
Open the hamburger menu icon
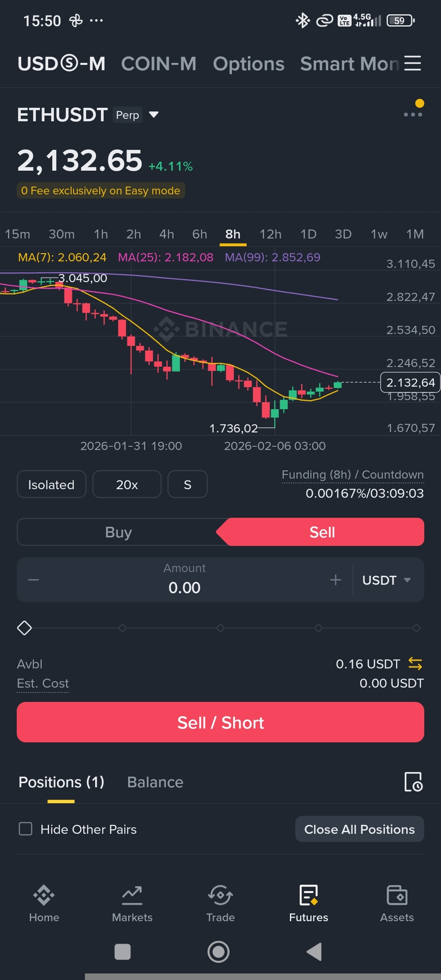click(x=412, y=63)
